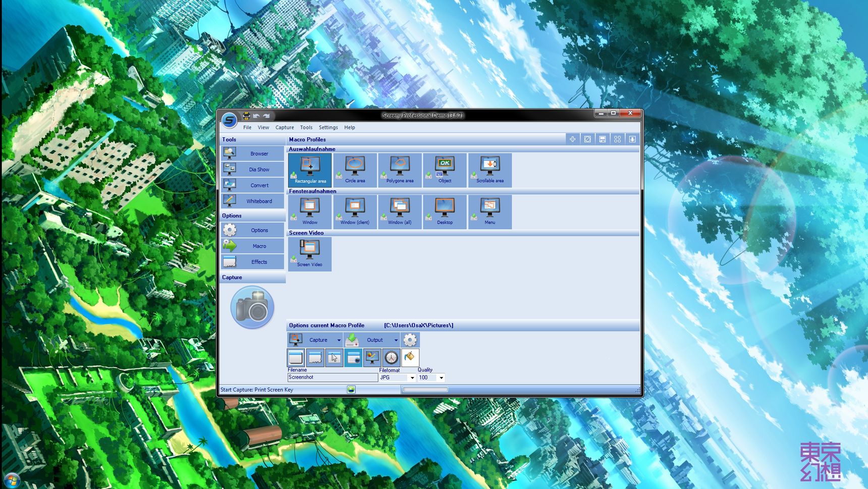This screenshot has height=489, width=868.
Task: Open the Macro options button
Action: [252, 246]
